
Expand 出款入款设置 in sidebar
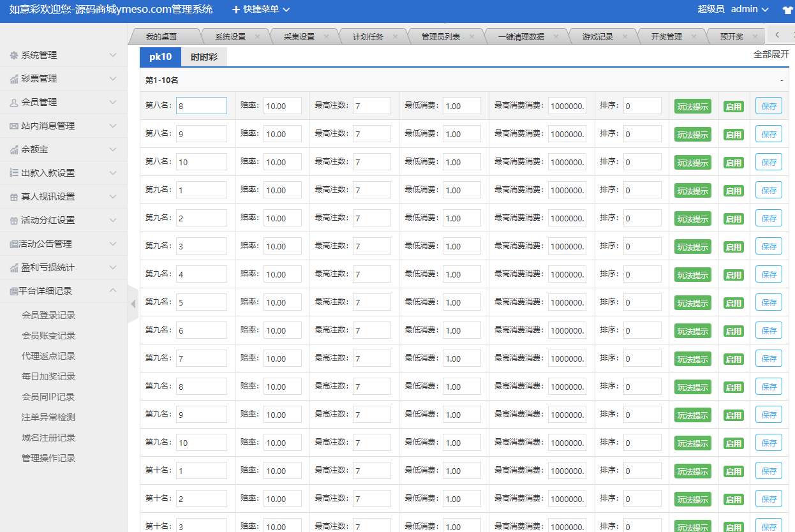64,173
